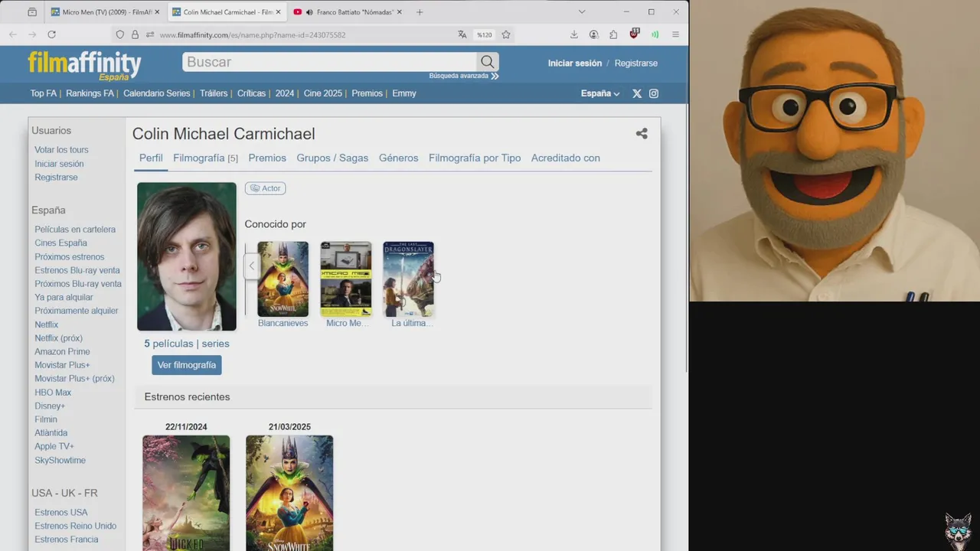This screenshot has width=980, height=551.
Task: Open a new browser tab
Action: tap(420, 12)
